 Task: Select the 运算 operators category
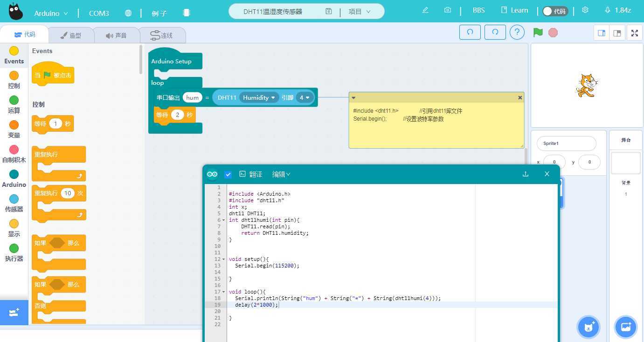pyautogui.click(x=14, y=104)
